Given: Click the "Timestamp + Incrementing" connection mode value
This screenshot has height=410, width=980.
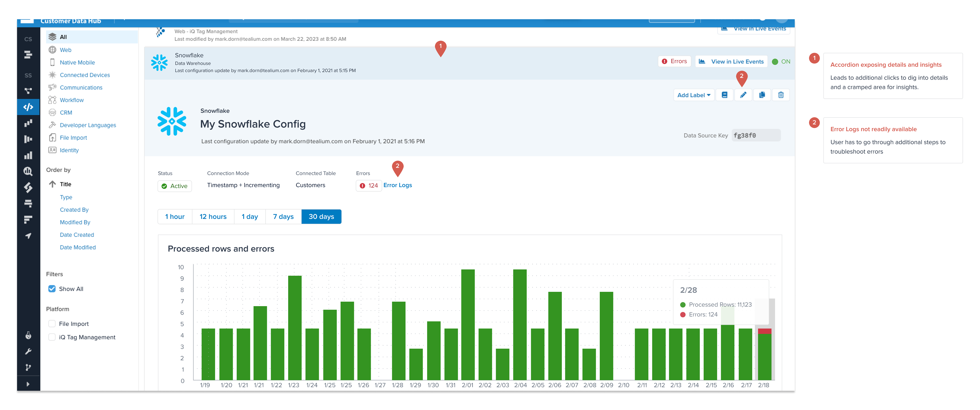Looking at the screenshot, I should click(x=243, y=185).
